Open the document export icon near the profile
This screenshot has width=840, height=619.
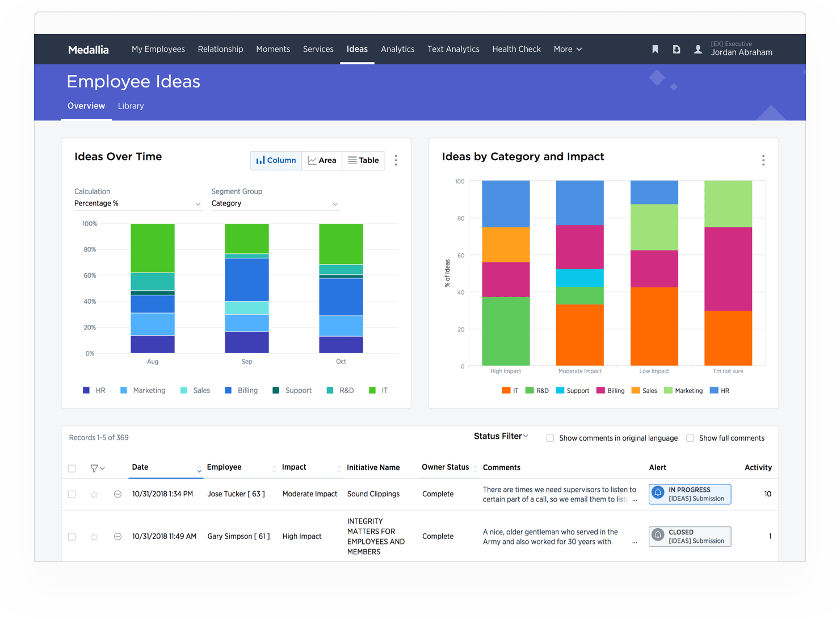[677, 49]
